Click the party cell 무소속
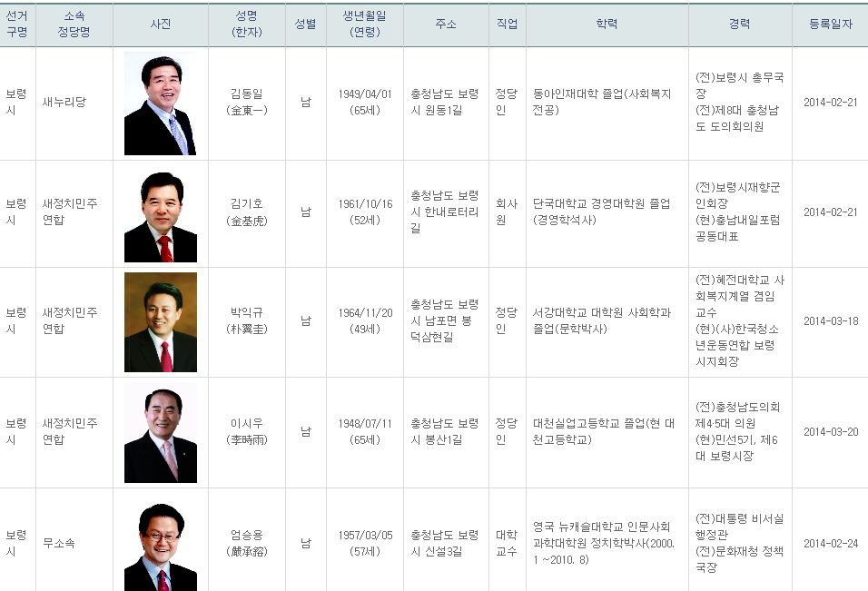The image size is (868, 591). coord(59,544)
